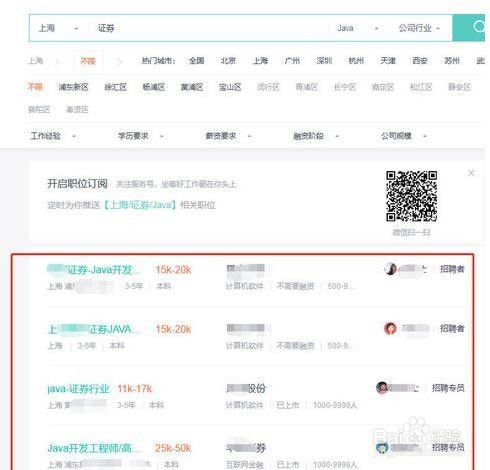Filter by 嘉定区 district
The width and height of the screenshot is (490, 470).
point(383,87)
